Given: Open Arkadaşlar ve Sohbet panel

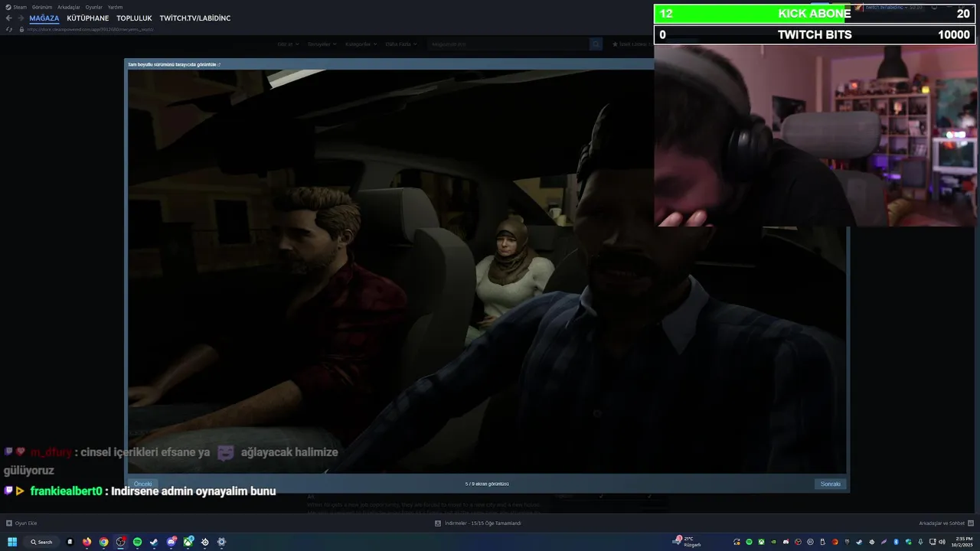Looking at the screenshot, I should [x=946, y=523].
